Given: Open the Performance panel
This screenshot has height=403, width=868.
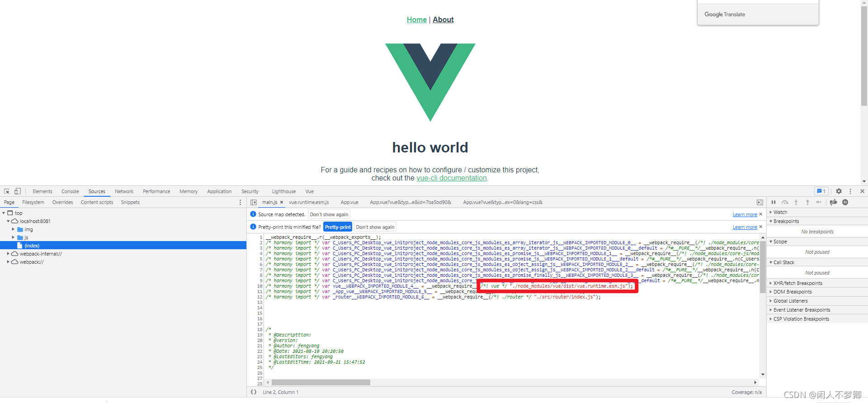Looking at the screenshot, I should click(156, 191).
